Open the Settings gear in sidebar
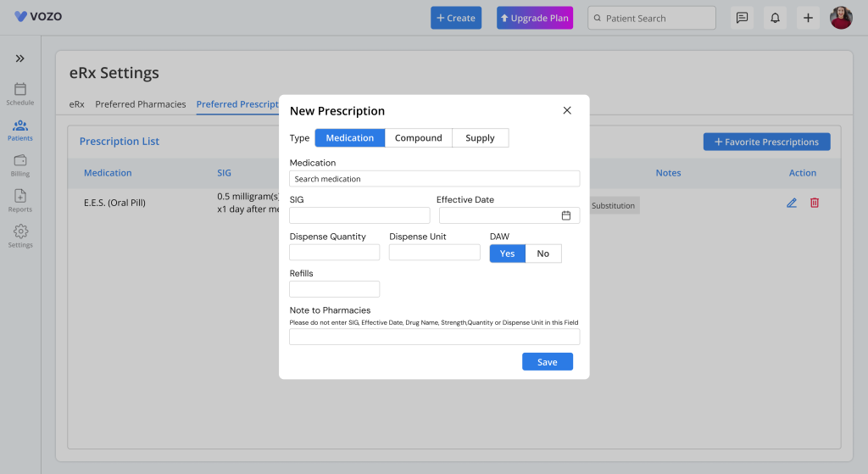Viewport: 868px width, 474px height. point(20,232)
